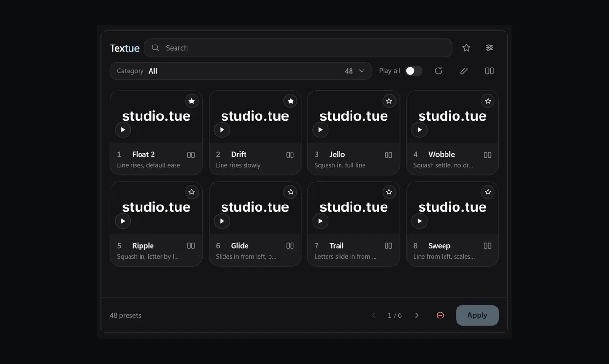609x364 pixels.
Task: Click the compare icon on the Sweep card
Action: point(487,246)
